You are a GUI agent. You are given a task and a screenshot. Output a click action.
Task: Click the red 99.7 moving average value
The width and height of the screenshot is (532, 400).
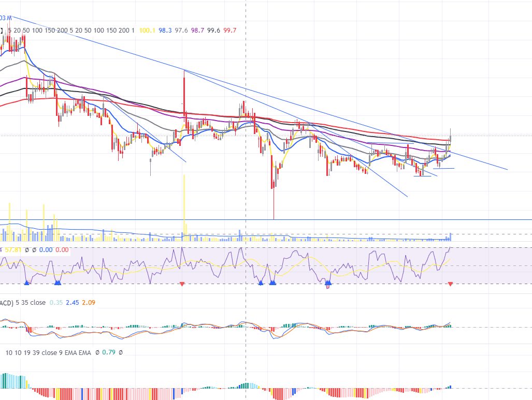tap(230, 31)
